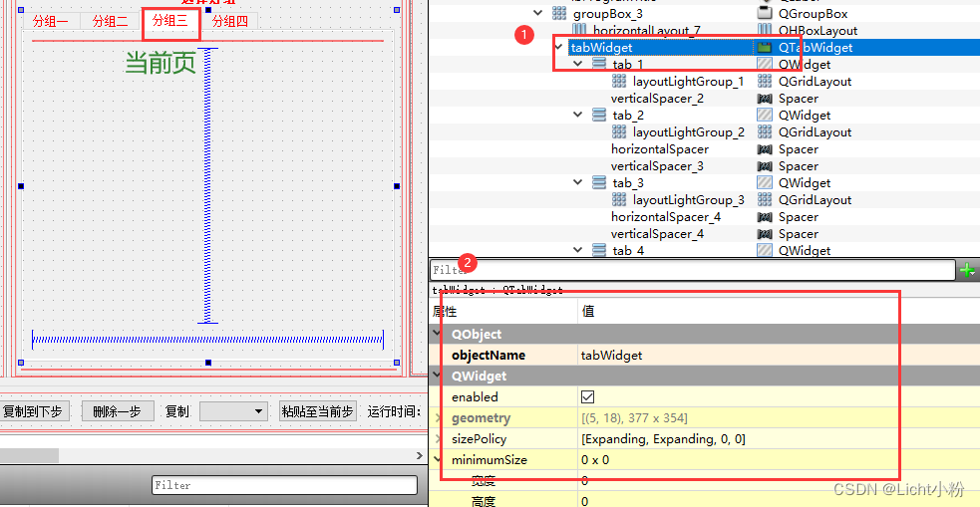Click the property editor Filter field
This screenshot has width=980, height=507.
693,270
